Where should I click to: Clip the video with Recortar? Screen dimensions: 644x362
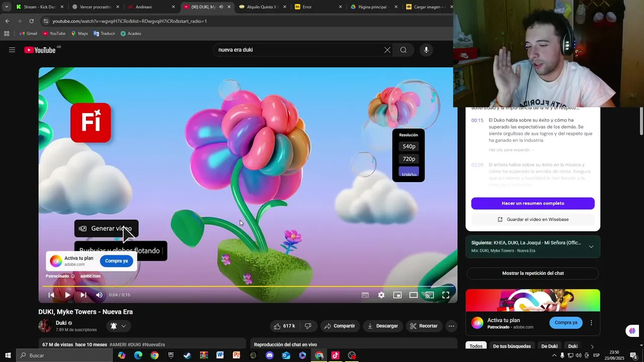click(x=424, y=326)
